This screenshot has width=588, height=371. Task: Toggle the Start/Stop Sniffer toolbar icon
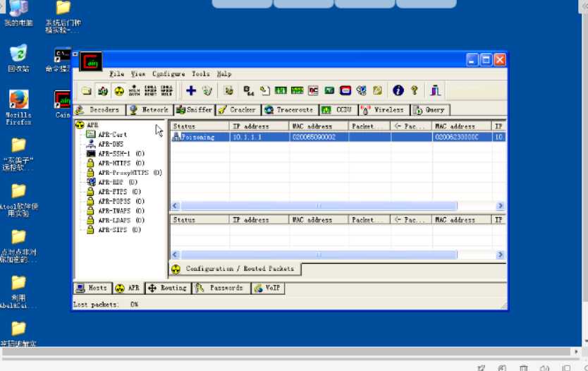(103, 91)
